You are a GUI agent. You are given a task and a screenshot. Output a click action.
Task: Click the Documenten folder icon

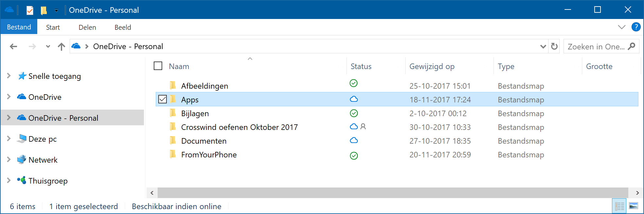pos(173,140)
